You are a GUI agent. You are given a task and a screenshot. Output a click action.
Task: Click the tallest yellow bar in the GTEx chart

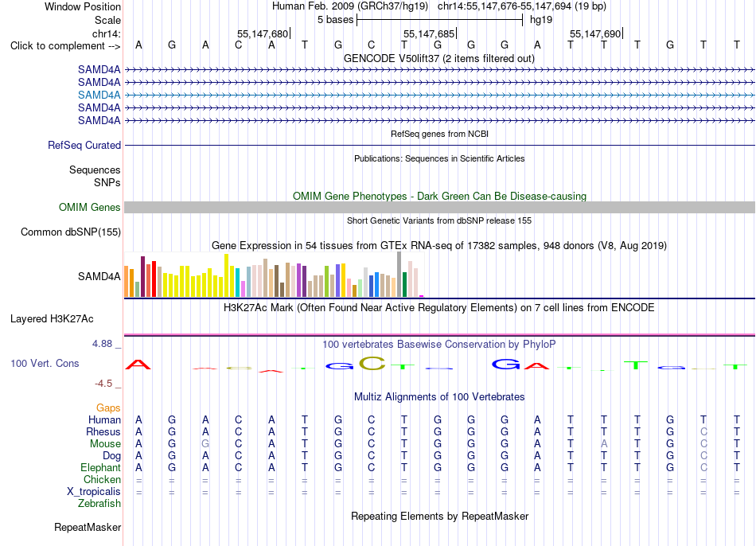[226, 275]
